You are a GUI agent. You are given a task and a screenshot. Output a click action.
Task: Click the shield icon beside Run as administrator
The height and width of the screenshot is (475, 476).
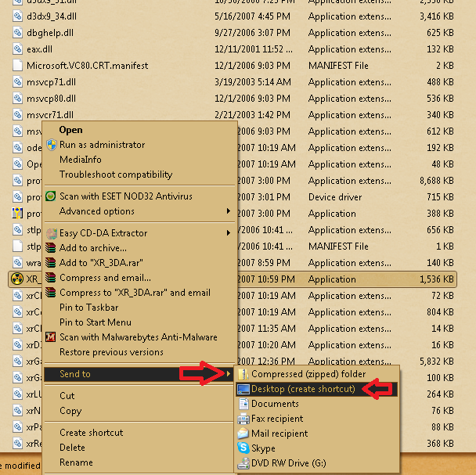(x=52, y=145)
